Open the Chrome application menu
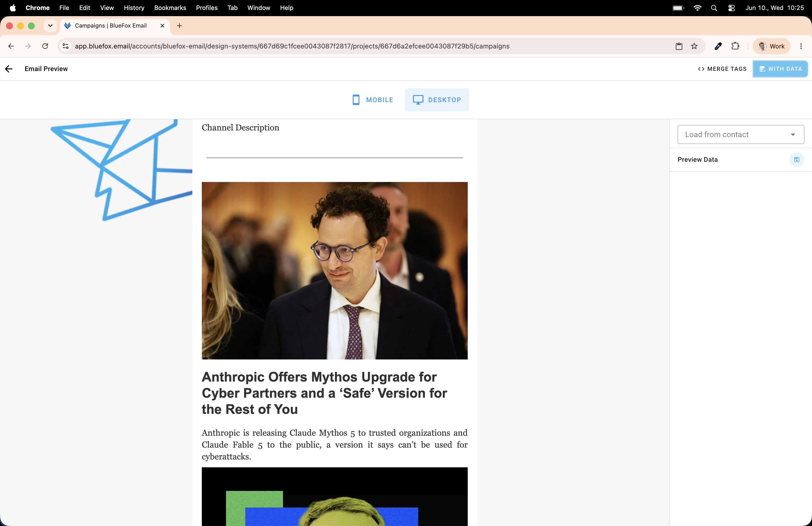The image size is (812, 526). pyautogui.click(x=38, y=8)
